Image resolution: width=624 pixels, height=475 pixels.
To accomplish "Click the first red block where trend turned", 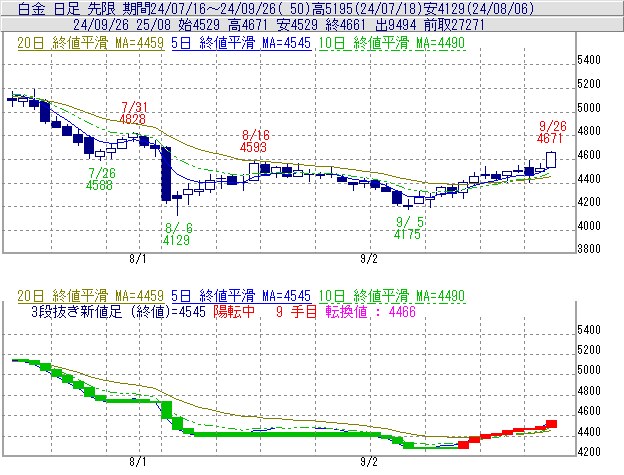I will 463,445.
